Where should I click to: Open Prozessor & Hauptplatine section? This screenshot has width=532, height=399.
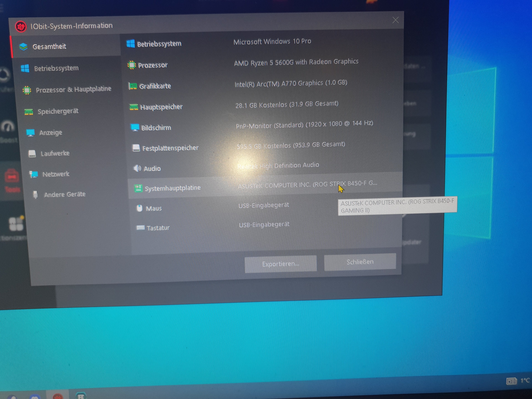click(73, 89)
